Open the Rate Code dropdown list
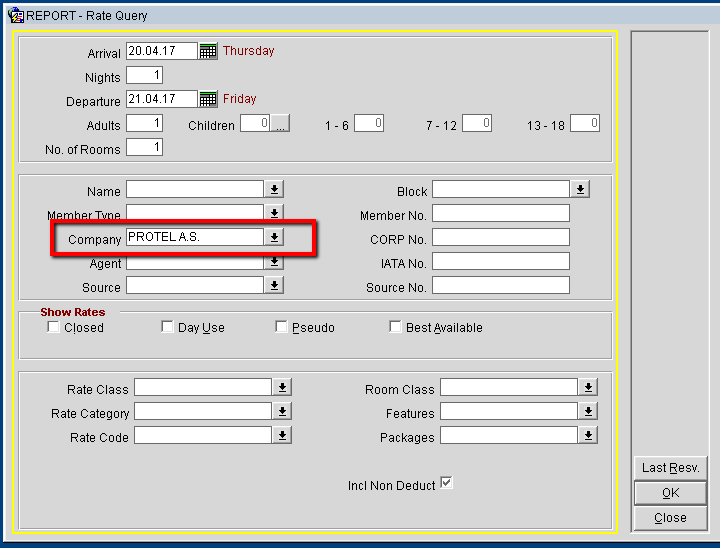720x548 pixels. click(x=282, y=435)
